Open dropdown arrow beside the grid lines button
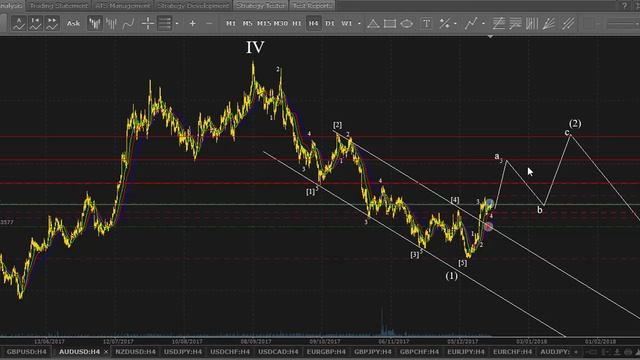This screenshot has height=360, width=640. click(x=177, y=24)
